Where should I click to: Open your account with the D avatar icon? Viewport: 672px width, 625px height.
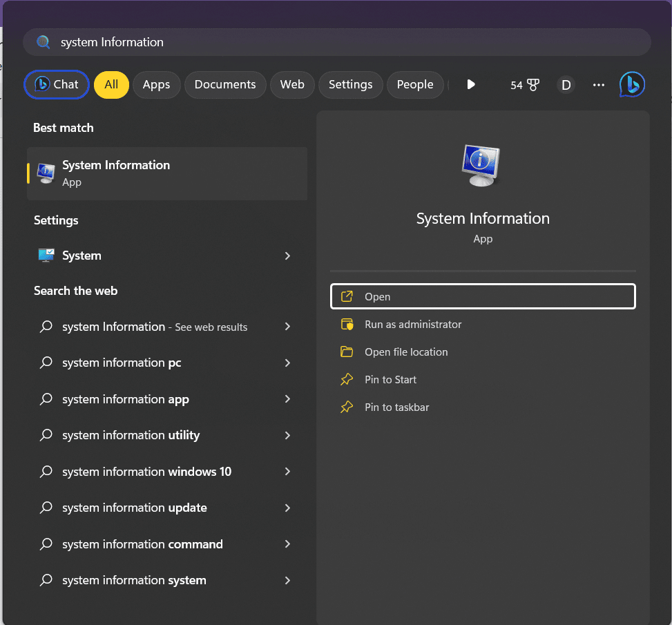(x=566, y=84)
